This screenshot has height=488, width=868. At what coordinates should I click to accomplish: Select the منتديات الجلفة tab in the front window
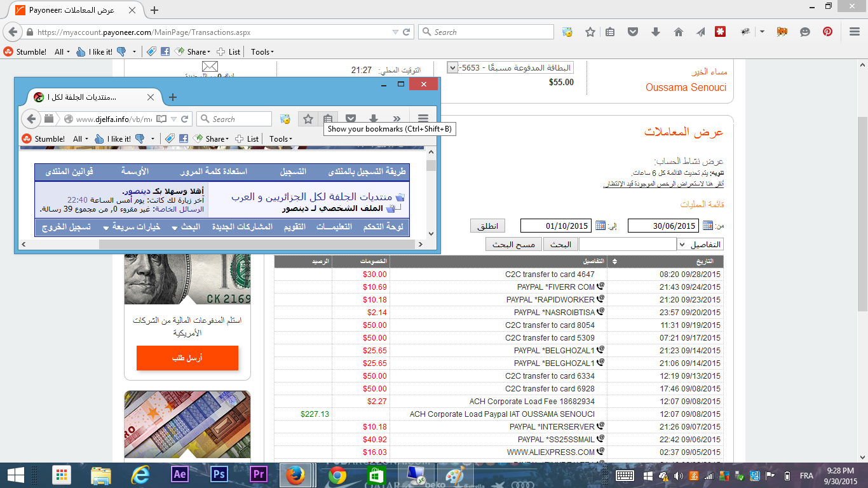coord(93,97)
